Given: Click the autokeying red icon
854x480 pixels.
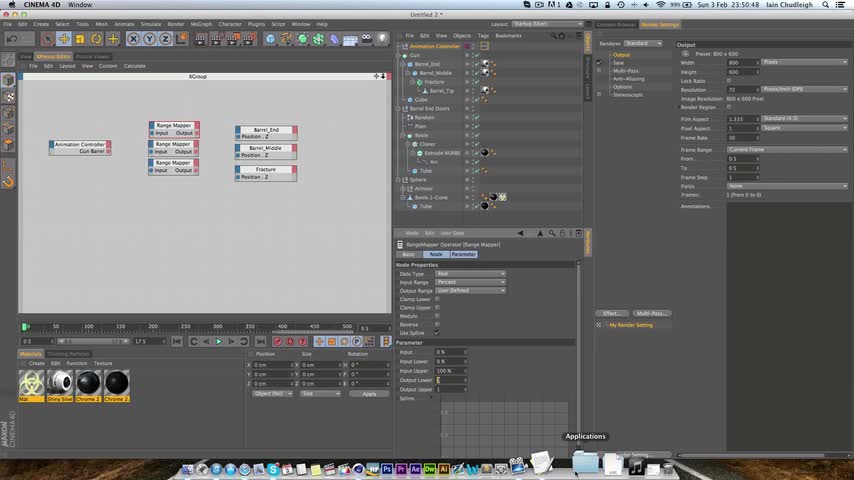Looking at the screenshot, I should pos(290,342).
